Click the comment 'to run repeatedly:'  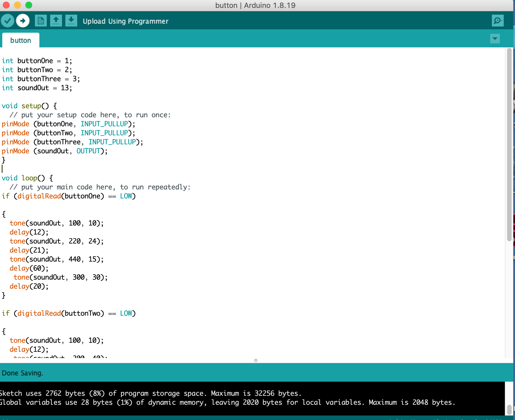[x=155, y=187]
